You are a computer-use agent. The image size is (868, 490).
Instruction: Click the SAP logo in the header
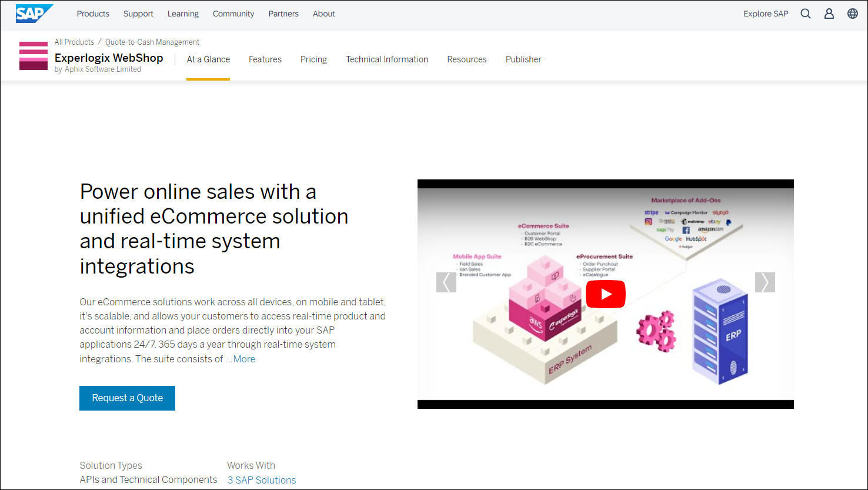pyautogui.click(x=34, y=12)
